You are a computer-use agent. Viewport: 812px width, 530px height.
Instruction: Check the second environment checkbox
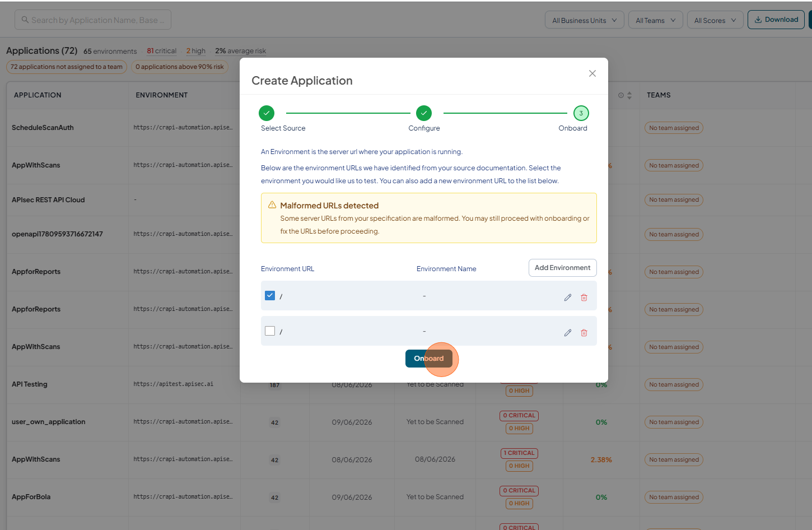click(270, 331)
